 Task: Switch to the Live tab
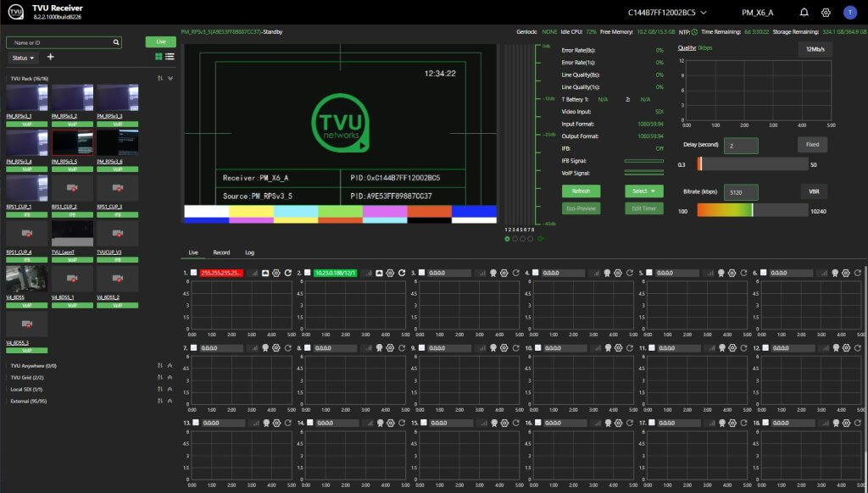[x=193, y=252]
